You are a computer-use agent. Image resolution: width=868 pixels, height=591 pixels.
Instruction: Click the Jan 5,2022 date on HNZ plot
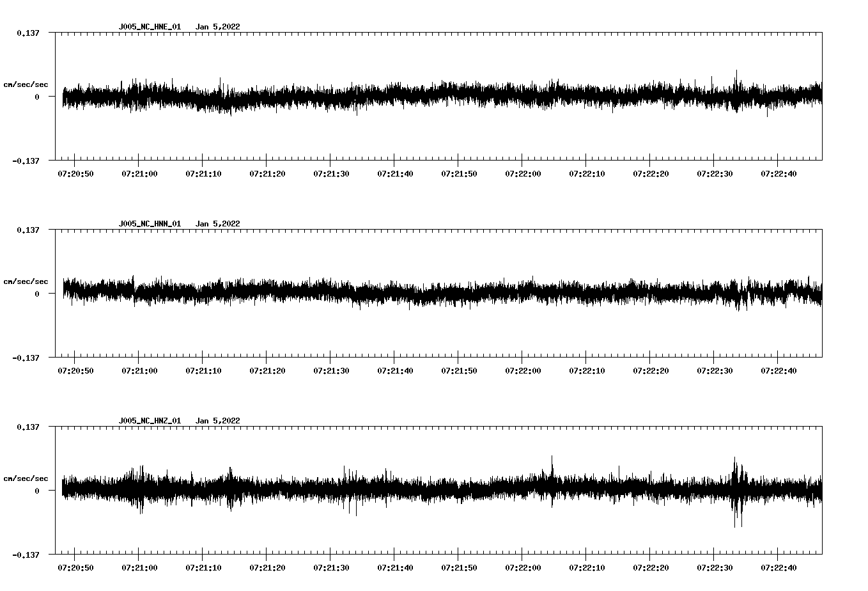pos(218,421)
